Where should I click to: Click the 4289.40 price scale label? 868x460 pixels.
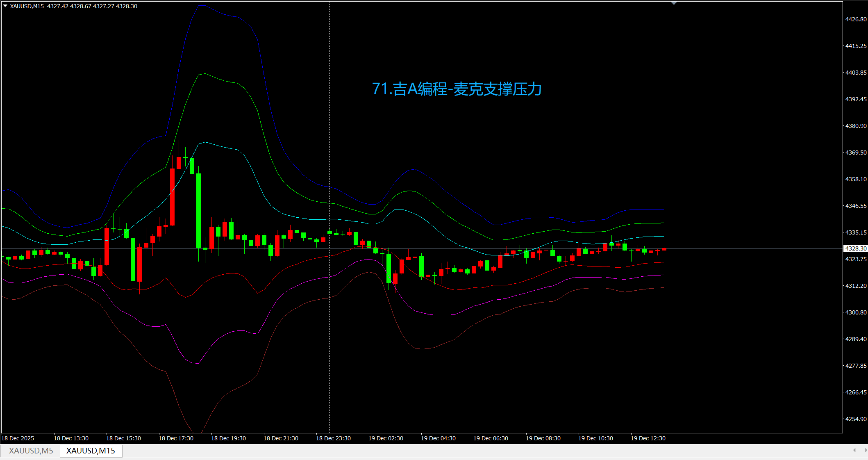click(856, 339)
